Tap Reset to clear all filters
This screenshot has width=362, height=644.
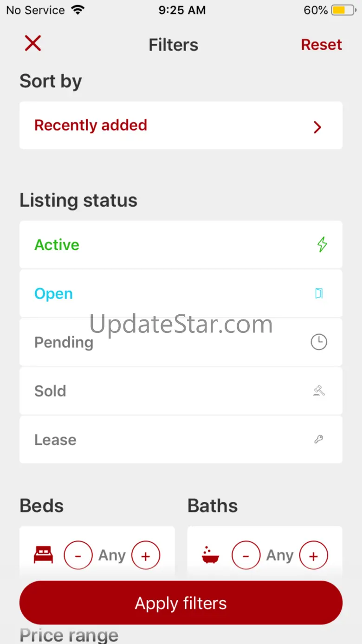[321, 45]
